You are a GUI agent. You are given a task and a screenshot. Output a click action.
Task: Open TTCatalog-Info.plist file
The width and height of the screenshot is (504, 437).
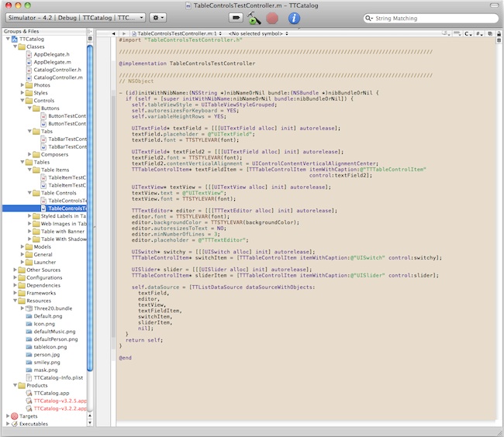(x=58, y=377)
